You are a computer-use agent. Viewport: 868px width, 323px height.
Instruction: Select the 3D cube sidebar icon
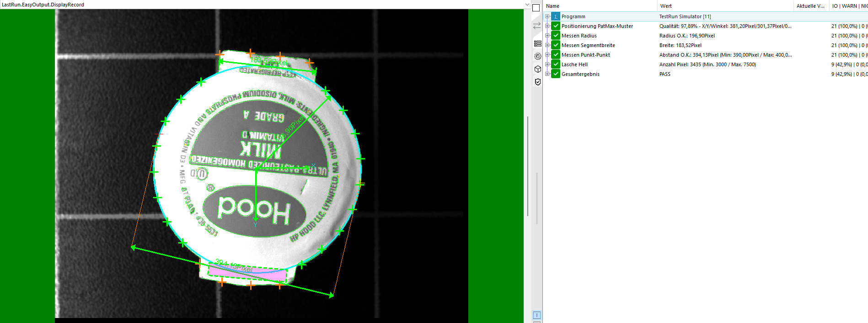coord(537,69)
